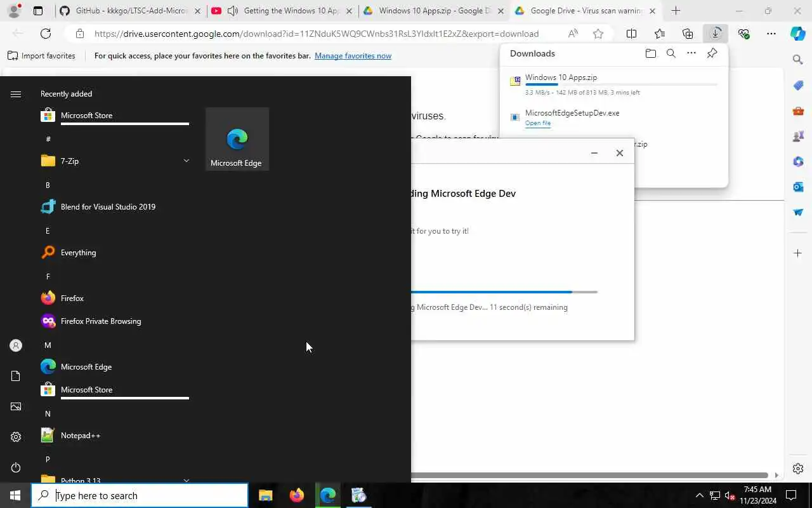Open Pictures icon in Start rail
Image resolution: width=812 pixels, height=508 pixels.
point(16,406)
